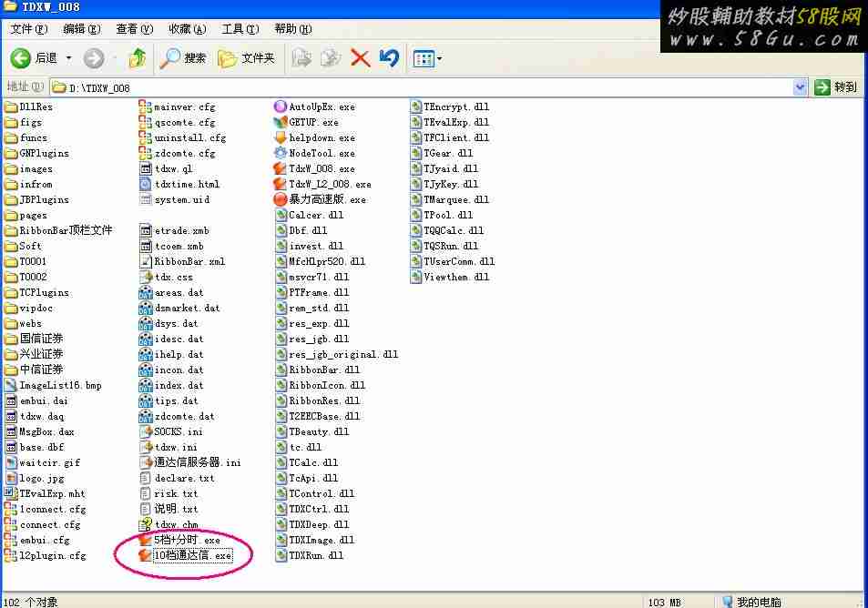This screenshot has height=608, width=868.
Task: Open the 查看(V) menu
Action: coord(135,29)
